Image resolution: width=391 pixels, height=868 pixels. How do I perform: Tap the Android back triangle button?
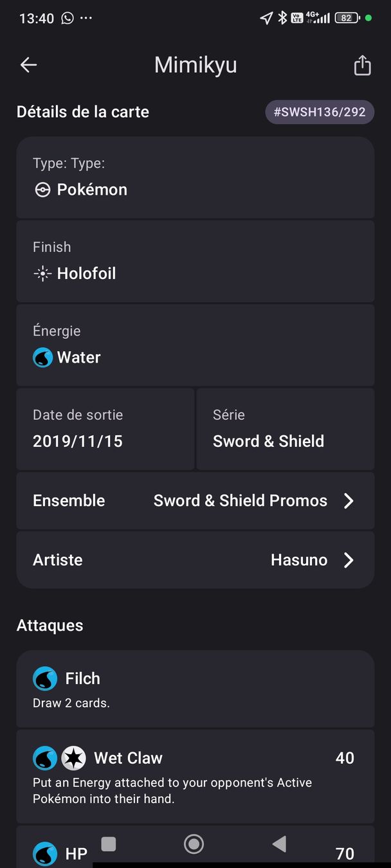pyautogui.click(x=279, y=844)
